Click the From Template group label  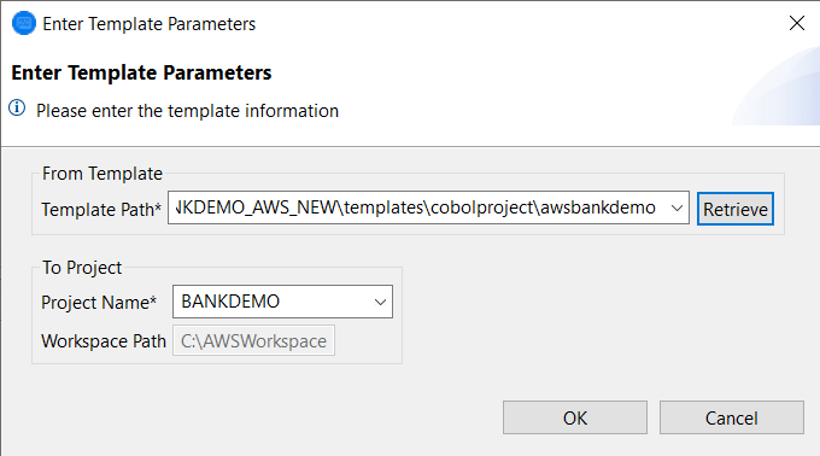point(102,174)
